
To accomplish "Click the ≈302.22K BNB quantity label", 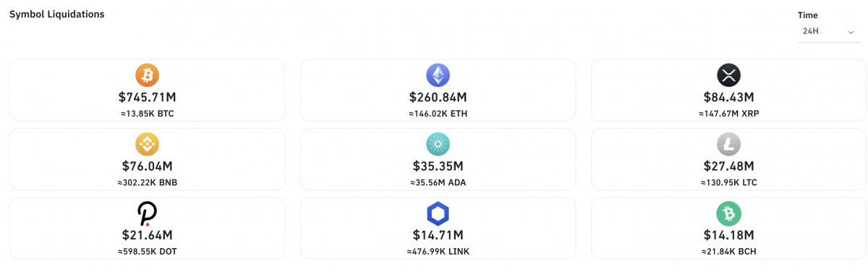I will tap(147, 182).
